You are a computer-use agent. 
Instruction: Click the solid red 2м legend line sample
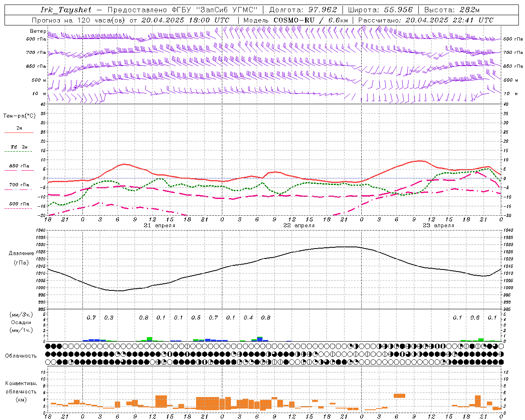tap(19, 133)
